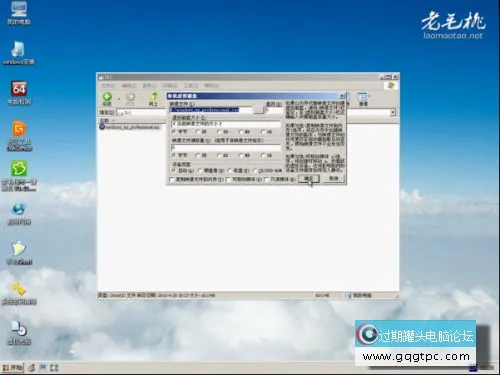Click the show desktop icon in quick launch
The height and width of the screenshot is (375, 500).
click(x=54, y=368)
